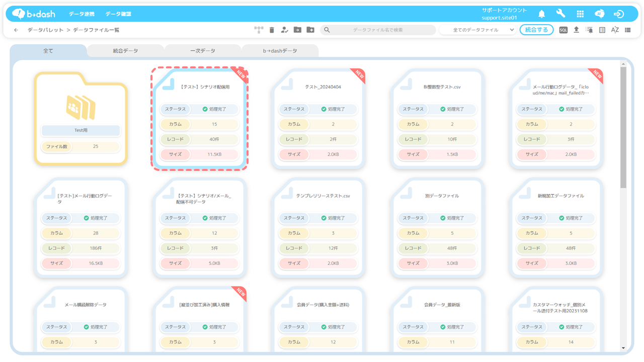This screenshot has width=644, height=362.
Task: Open the データ連携 menu
Action: click(x=82, y=14)
